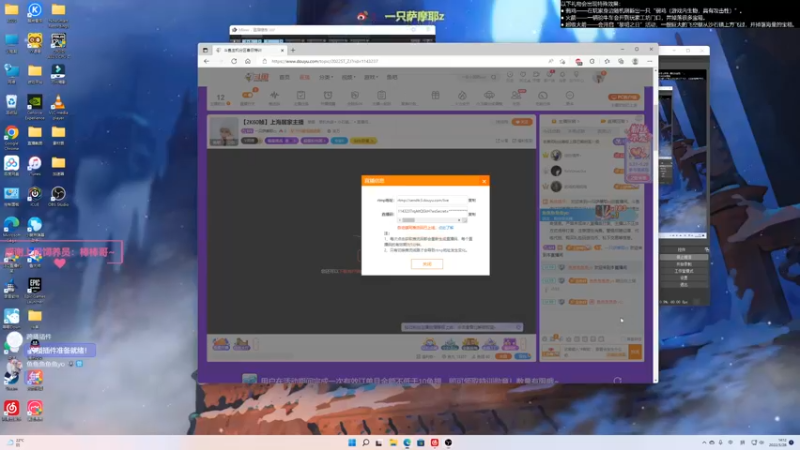Click the circled ellipsis more icon
Screen dimensions: 800x450
(x=569, y=95)
